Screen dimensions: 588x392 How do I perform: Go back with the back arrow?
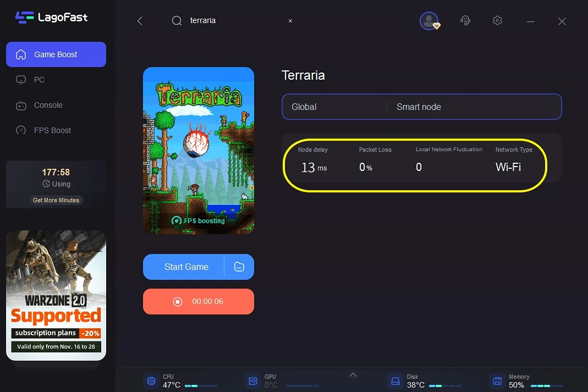tap(140, 20)
